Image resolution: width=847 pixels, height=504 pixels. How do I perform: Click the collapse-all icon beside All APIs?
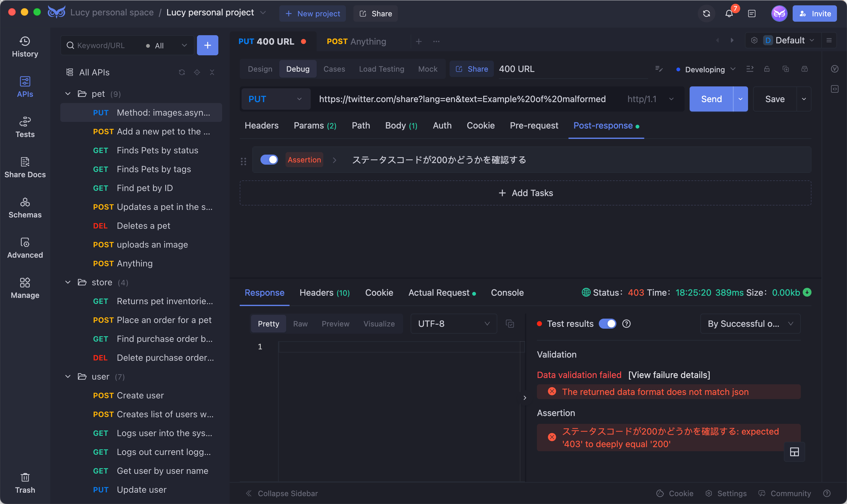tap(212, 72)
